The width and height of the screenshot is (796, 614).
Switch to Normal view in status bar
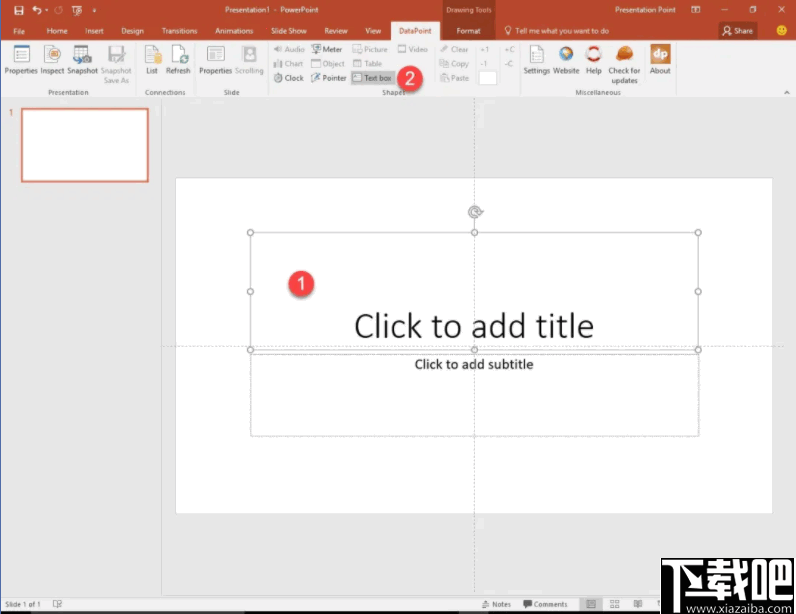pos(591,604)
